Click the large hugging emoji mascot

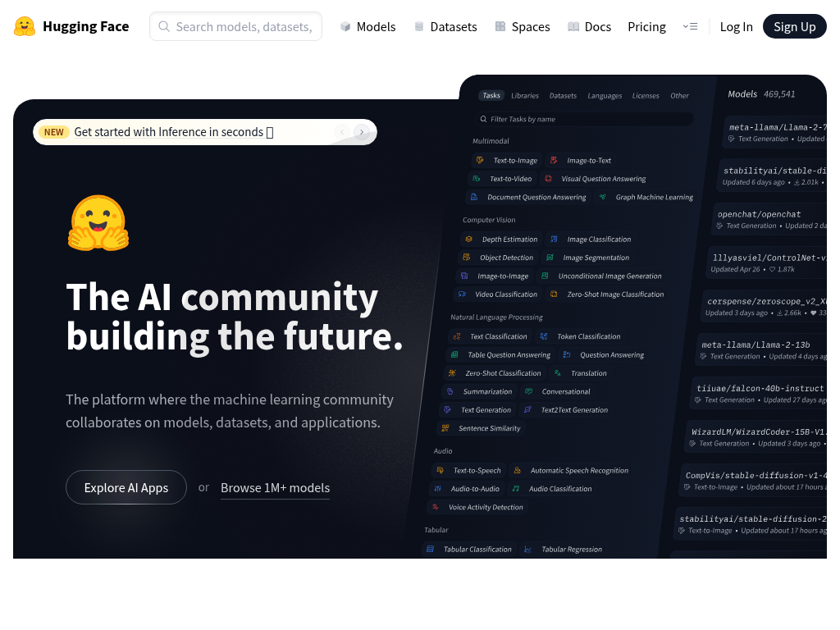[98, 223]
